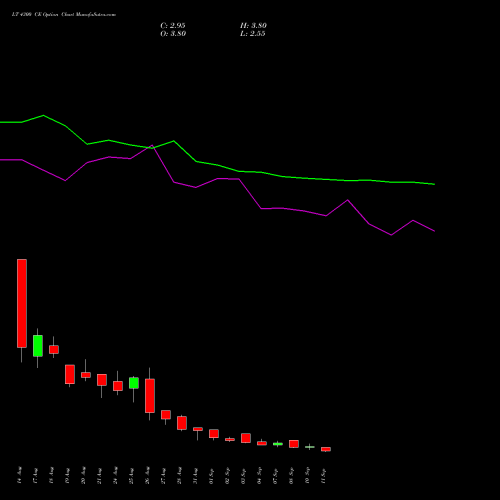Click the green candle above 17 Aug
The width and height of the screenshot is (500, 500).
tap(38, 346)
